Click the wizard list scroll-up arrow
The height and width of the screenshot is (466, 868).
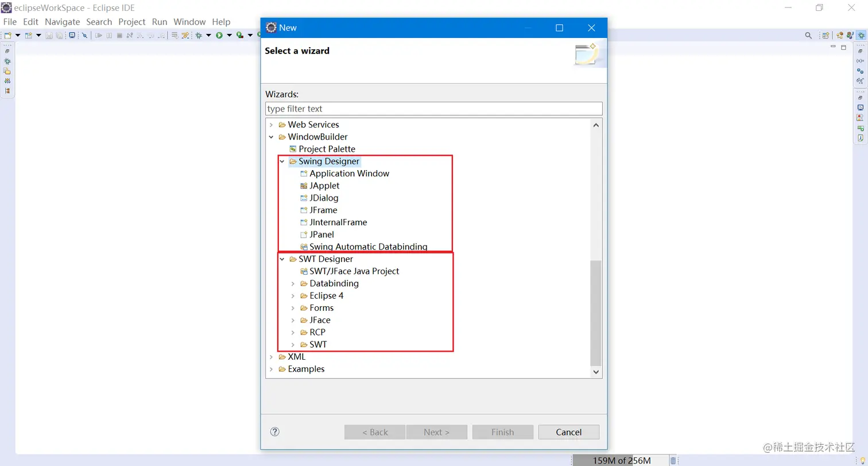tap(596, 125)
